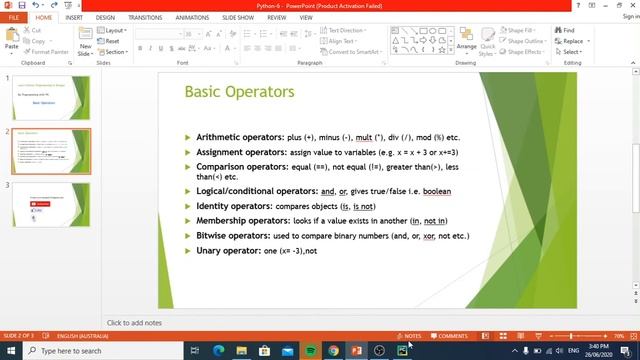Decrease the list indent level
The width and height of the screenshot is (640, 360).
(x=283, y=34)
